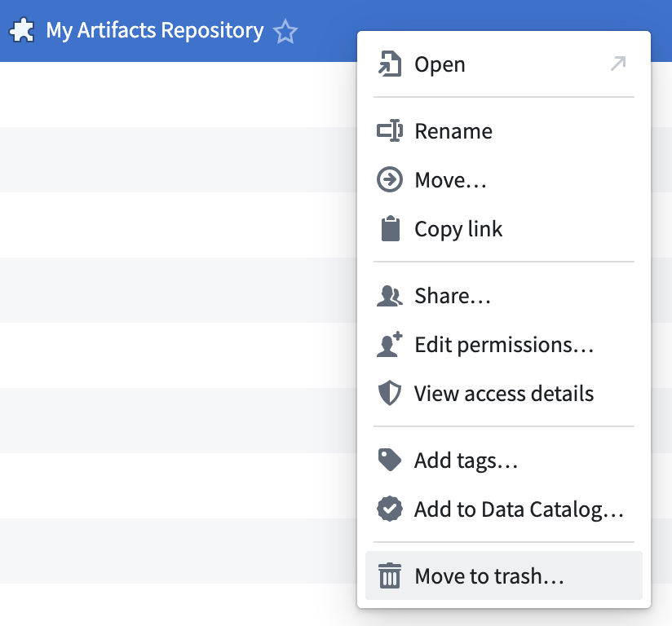Click the person-plus Edit permissions icon
The width and height of the screenshot is (672, 626).
tap(390, 344)
